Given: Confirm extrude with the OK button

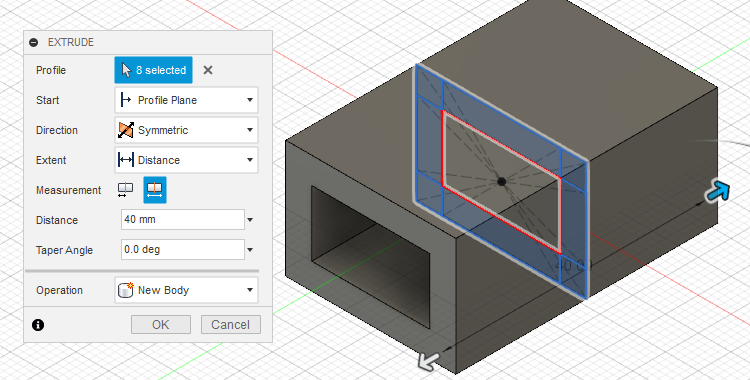Looking at the screenshot, I should [161, 324].
